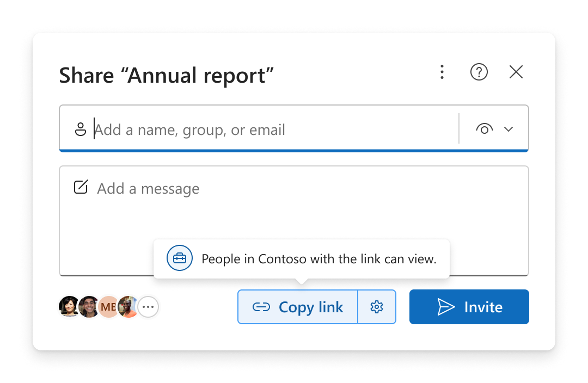Open the briefcase icon in the link callout
Viewport: 588px width, 383px height.
coord(180,258)
